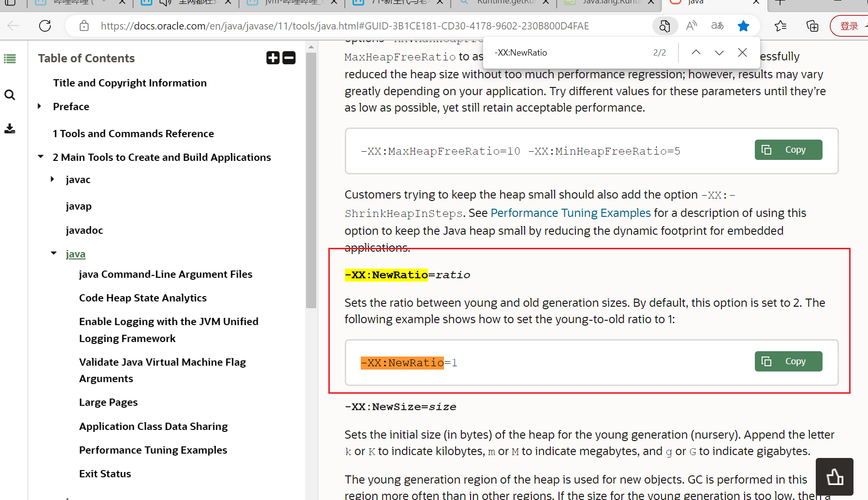
Task: Toggle the Table of Contents list icon
Action: [10, 59]
